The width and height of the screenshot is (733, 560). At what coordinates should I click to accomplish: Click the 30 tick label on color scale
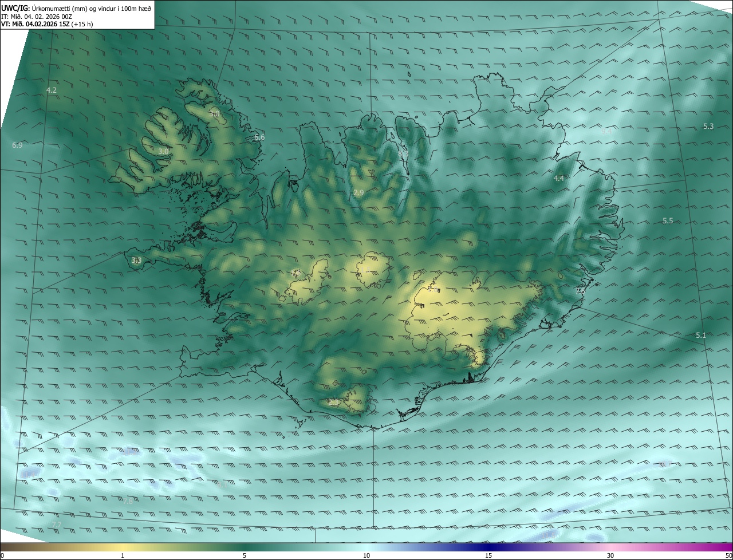610,555
